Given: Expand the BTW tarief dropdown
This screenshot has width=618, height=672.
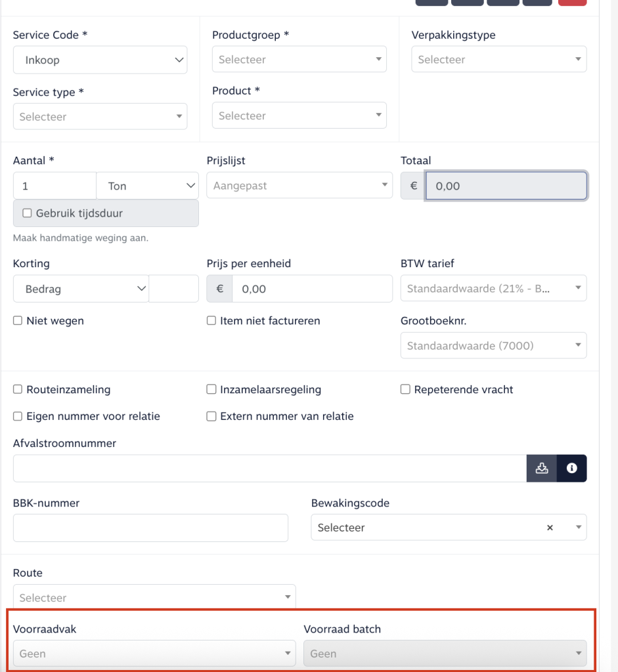Looking at the screenshot, I should [494, 288].
